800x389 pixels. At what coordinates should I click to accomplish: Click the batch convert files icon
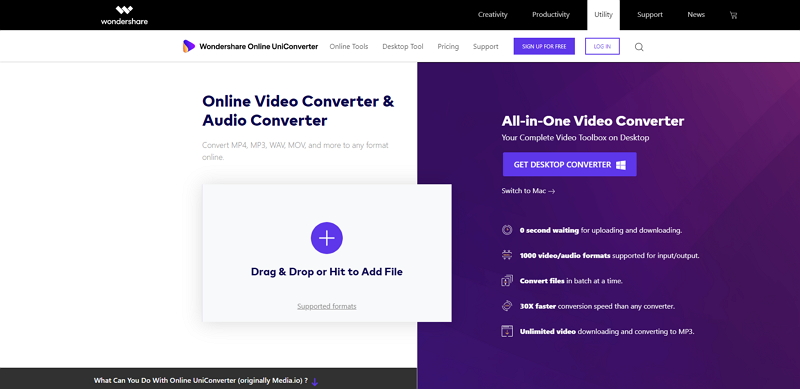pyautogui.click(x=507, y=281)
